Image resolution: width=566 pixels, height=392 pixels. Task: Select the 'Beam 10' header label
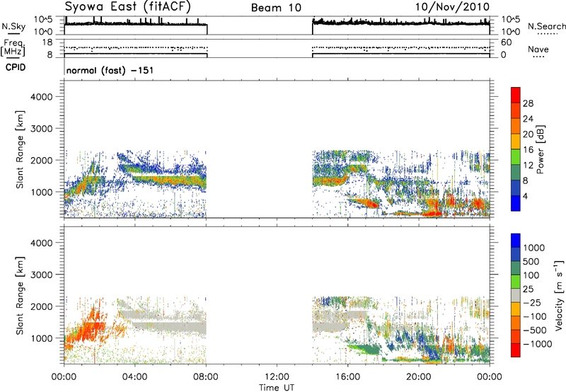tap(276, 8)
